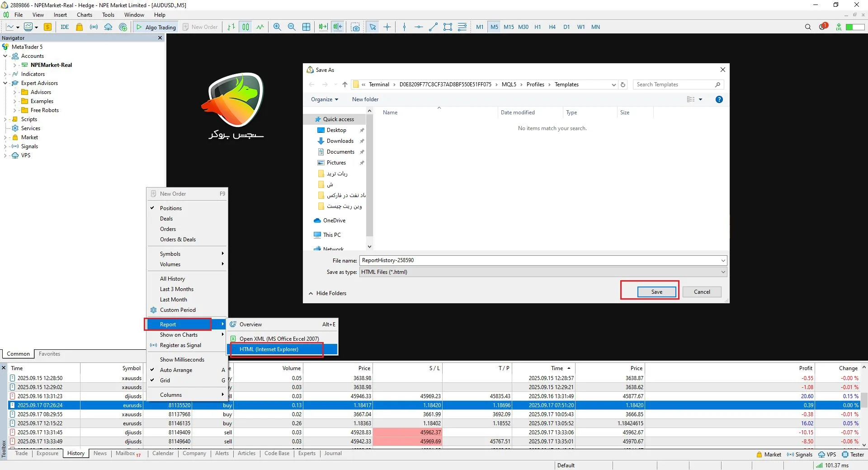Click the Save dialog folder list scrollbar
The width and height of the screenshot is (868, 470).
pyautogui.click(x=369, y=181)
